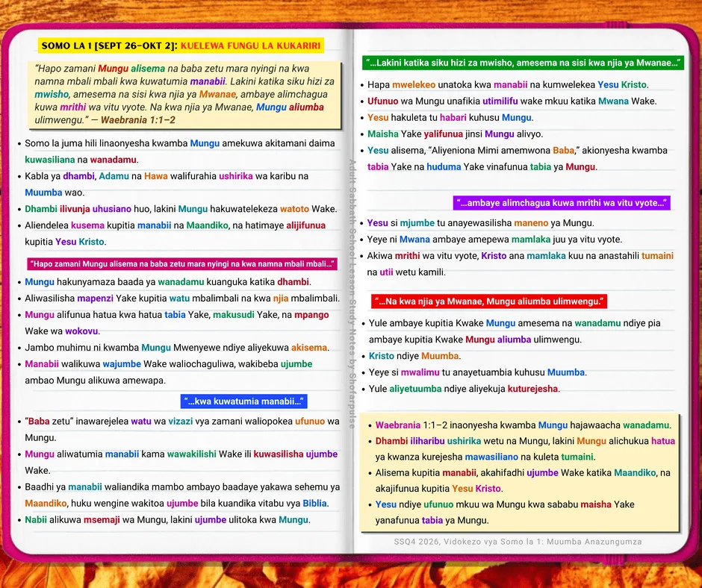Select the green word "wawakilishi"

[x=192, y=454]
